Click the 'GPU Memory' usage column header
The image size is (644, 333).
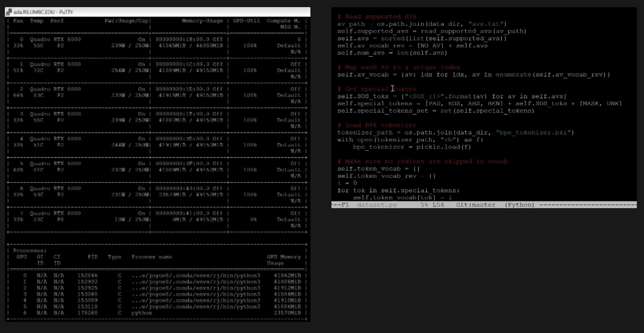pyautogui.click(x=284, y=257)
